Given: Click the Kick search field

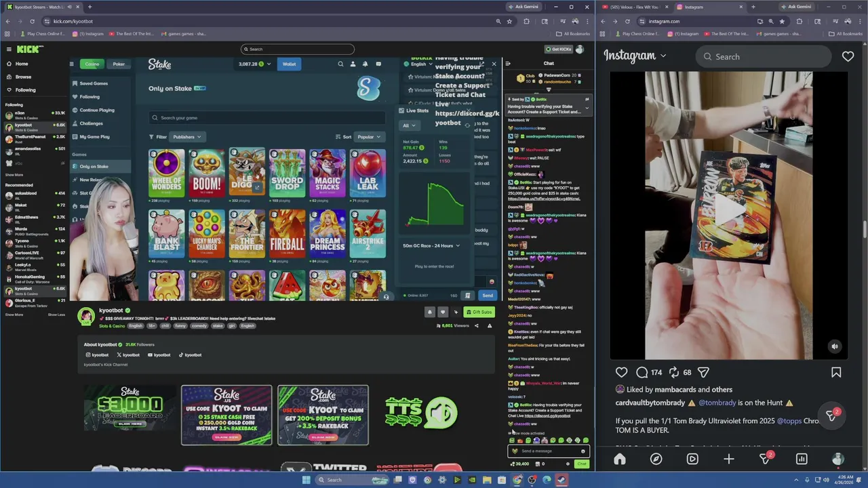Looking at the screenshot, I should point(298,49).
